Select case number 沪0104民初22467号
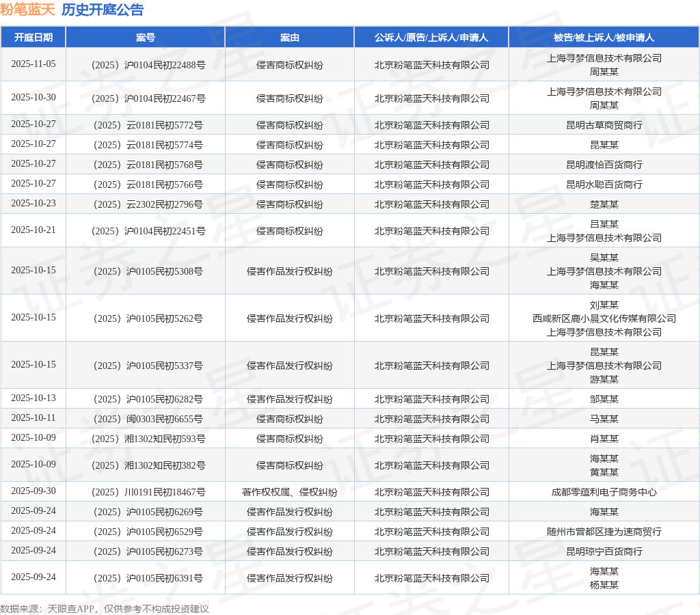This screenshot has width=700, height=615. (x=148, y=98)
